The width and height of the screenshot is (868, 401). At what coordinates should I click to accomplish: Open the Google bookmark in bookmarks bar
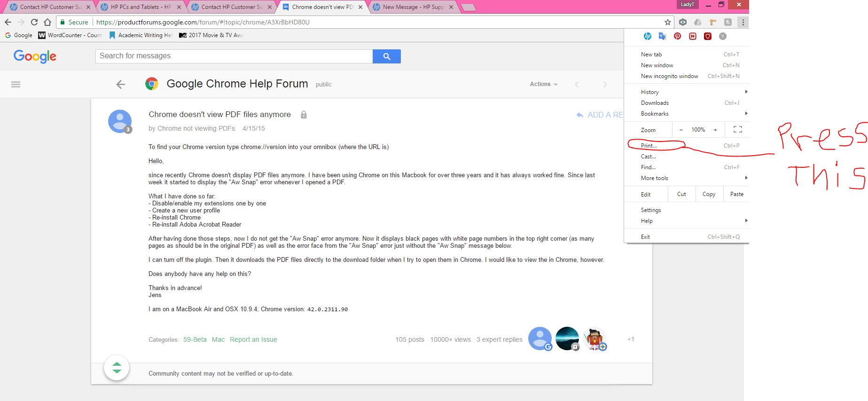[19, 35]
